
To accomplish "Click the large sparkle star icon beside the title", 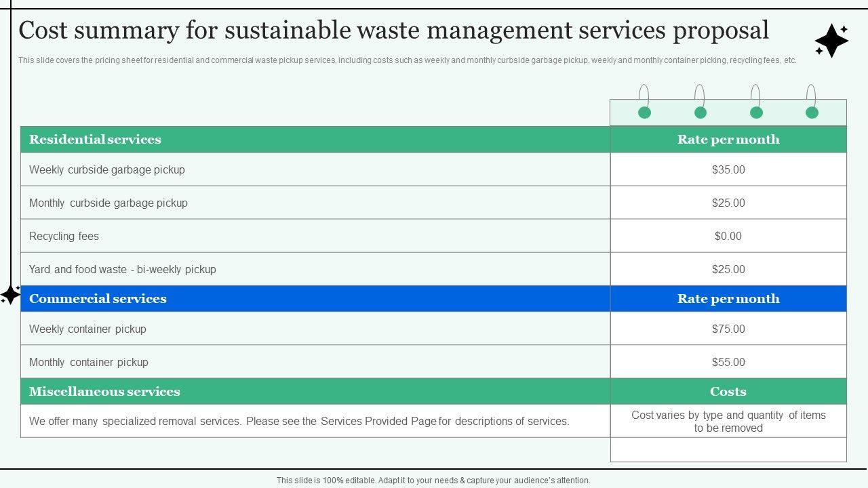I will coord(831,41).
